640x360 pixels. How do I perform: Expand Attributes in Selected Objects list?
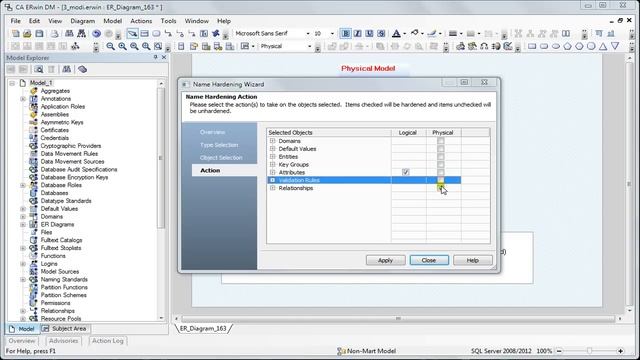[x=273, y=172]
